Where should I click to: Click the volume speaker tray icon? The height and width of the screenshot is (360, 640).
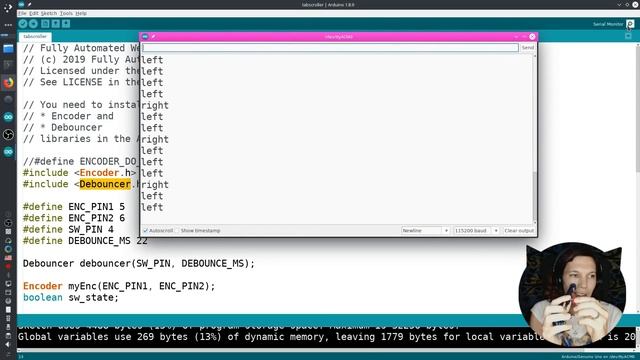click(x=8, y=345)
